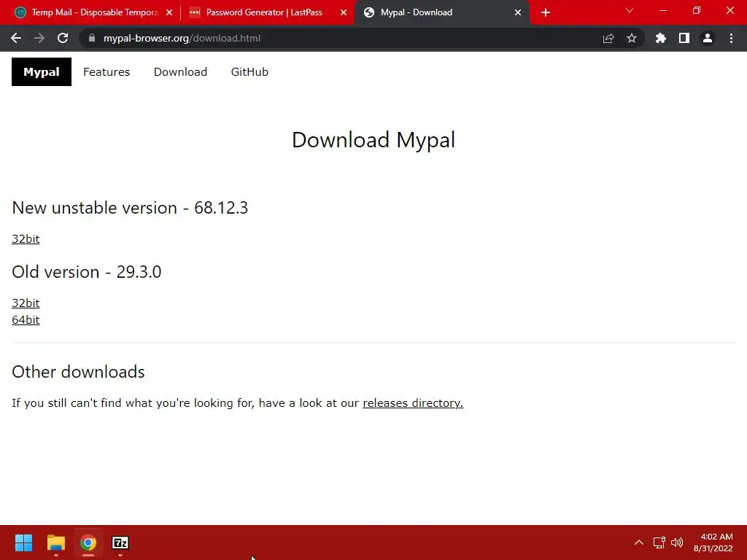The width and height of the screenshot is (747, 560).
Task: Open the Features navigation link
Action: pyautogui.click(x=107, y=72)
